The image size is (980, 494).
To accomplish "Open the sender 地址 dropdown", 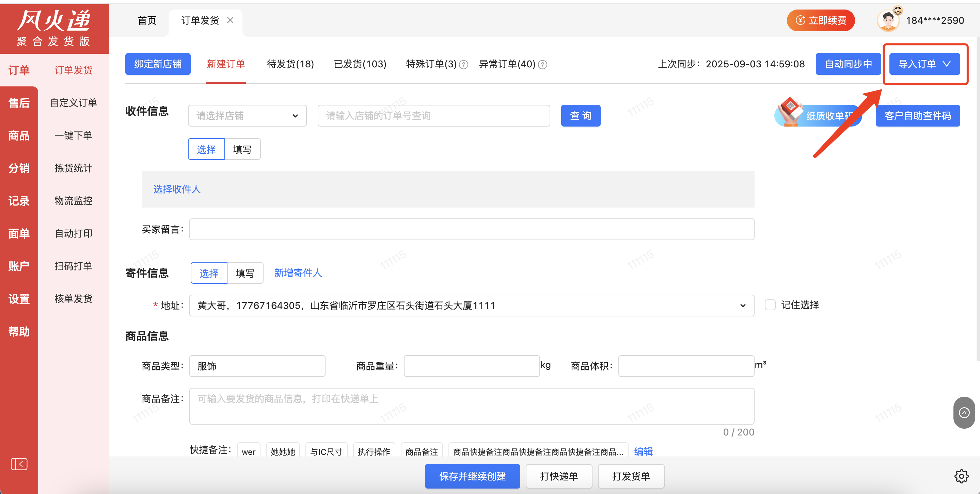I will tap(472, 306).
